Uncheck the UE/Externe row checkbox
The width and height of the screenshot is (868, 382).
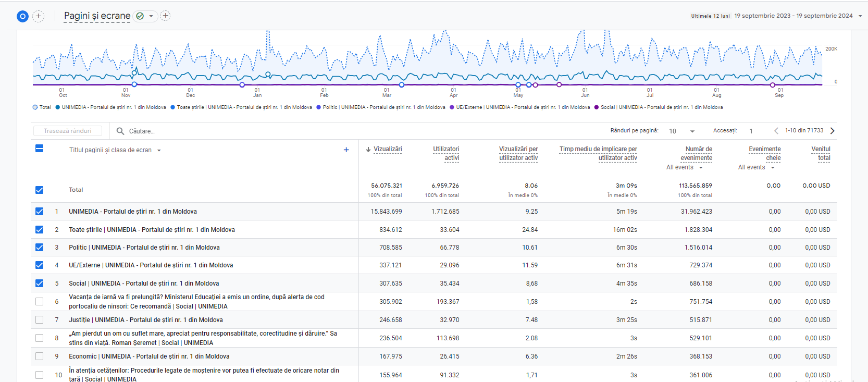(x=39, y=265)
